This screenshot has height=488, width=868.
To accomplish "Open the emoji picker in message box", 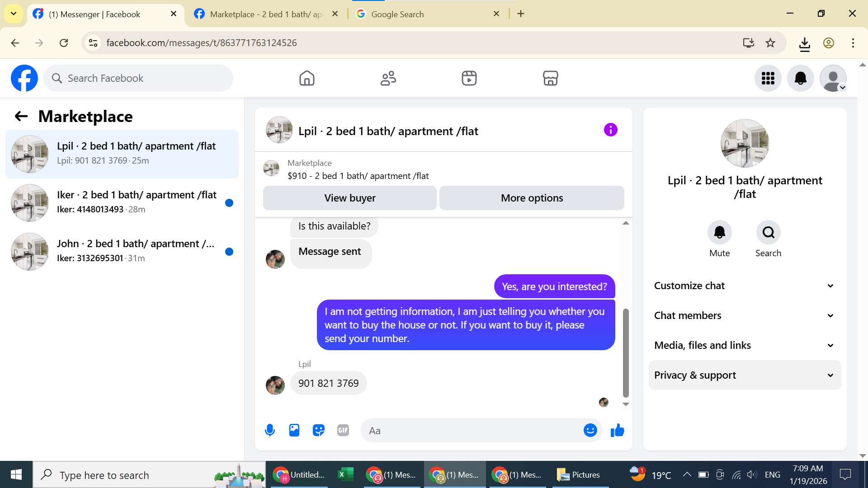I will (590, 430).
